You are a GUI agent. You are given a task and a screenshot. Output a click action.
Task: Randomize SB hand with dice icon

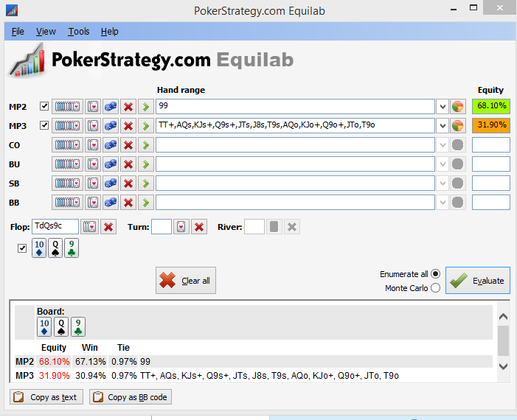111,183
